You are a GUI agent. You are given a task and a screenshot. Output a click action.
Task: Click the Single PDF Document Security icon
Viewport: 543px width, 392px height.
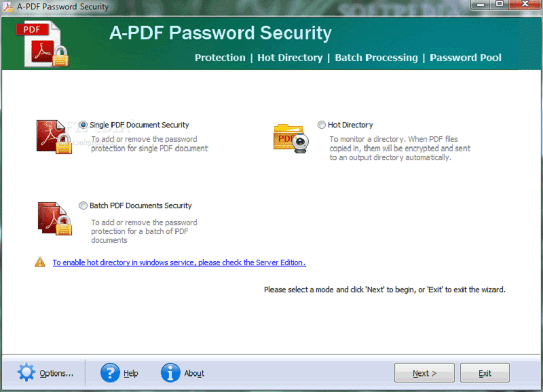pos(54,136)
